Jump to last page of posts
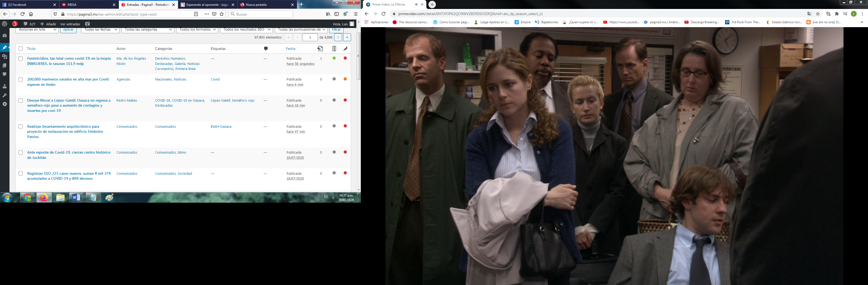 [347, 37]
